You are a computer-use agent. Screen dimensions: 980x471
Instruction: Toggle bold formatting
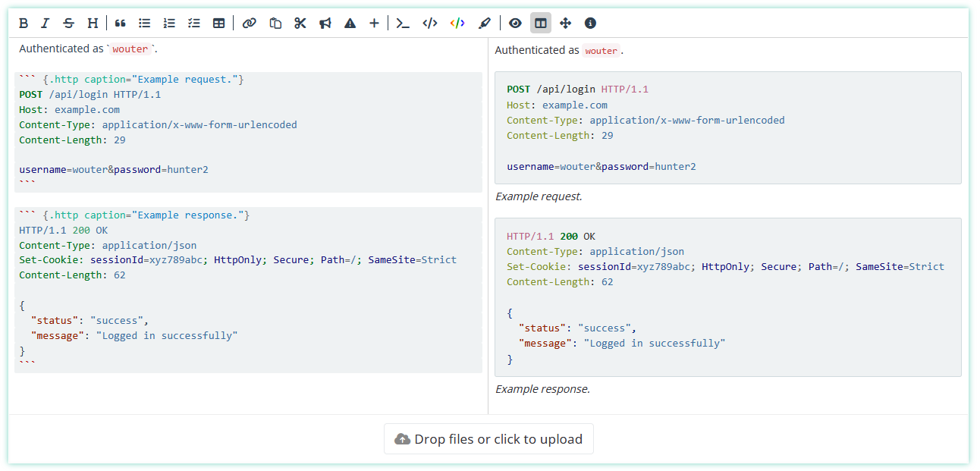click(23, 24)
